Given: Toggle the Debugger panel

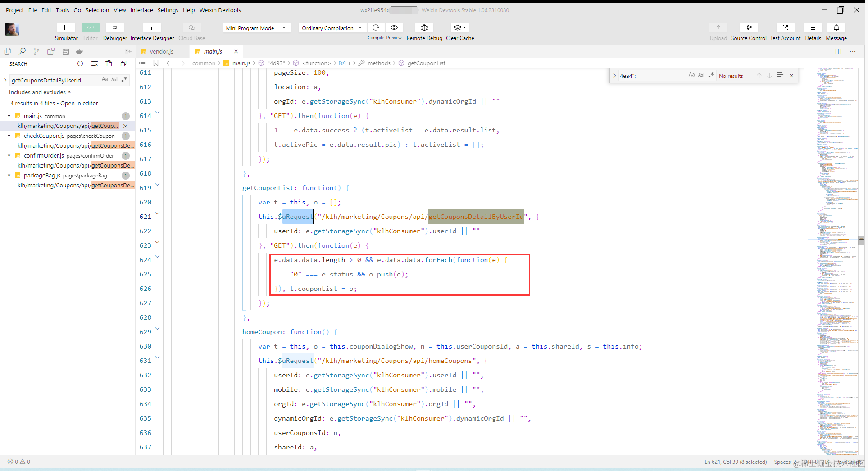Looking at the screenshot, I should 115,32.
